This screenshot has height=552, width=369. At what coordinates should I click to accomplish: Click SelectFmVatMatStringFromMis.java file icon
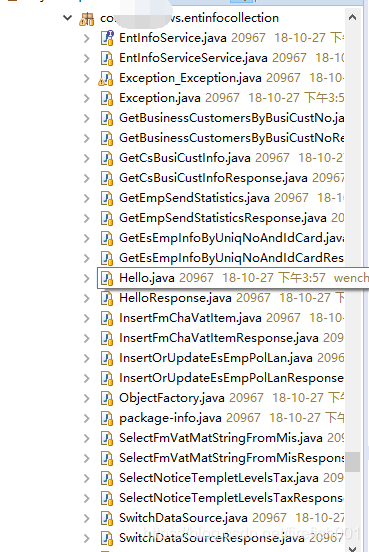[107, 439]
